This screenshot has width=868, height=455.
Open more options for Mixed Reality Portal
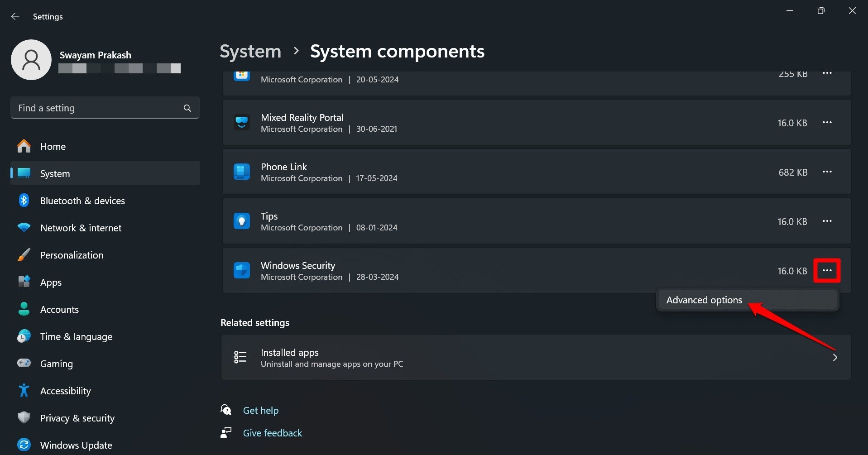[x=827, y=123]
